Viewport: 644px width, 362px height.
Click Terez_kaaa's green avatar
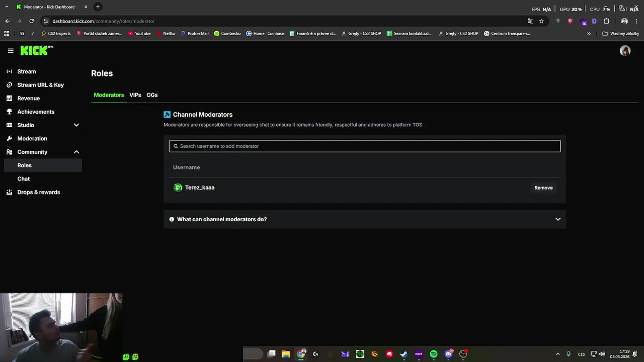(x=178, y=188)
